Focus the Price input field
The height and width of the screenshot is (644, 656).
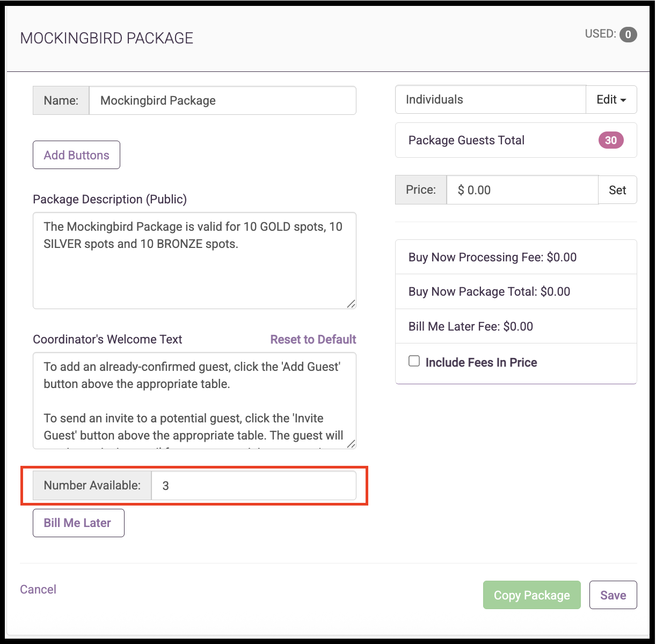(x=522, y=190)
